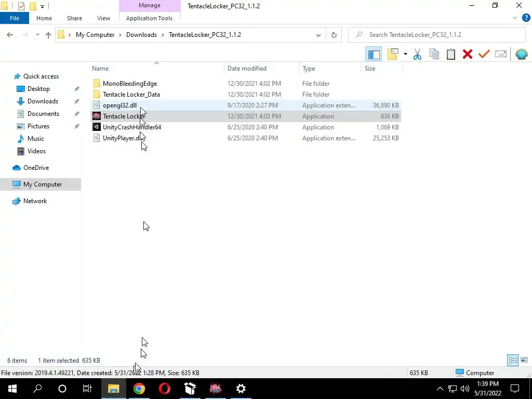
Task: Open Desktop in the navigation pane
Action: [38, 89]
